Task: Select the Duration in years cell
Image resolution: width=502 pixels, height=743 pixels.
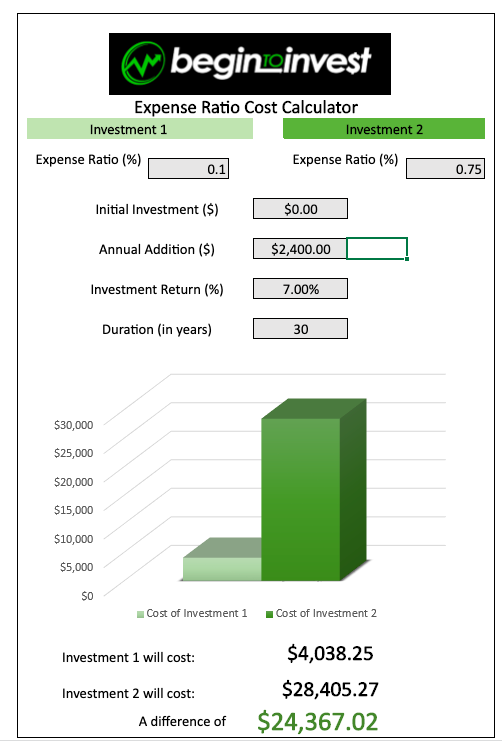Action: [x=300, y=328]
